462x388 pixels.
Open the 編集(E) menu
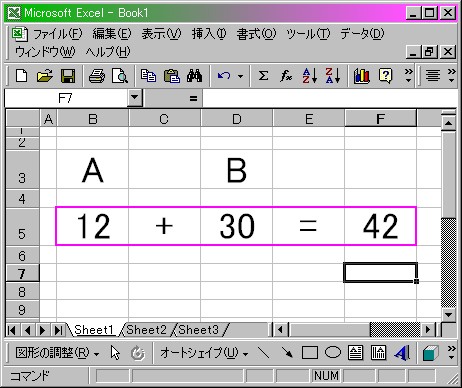pos(112,34)
